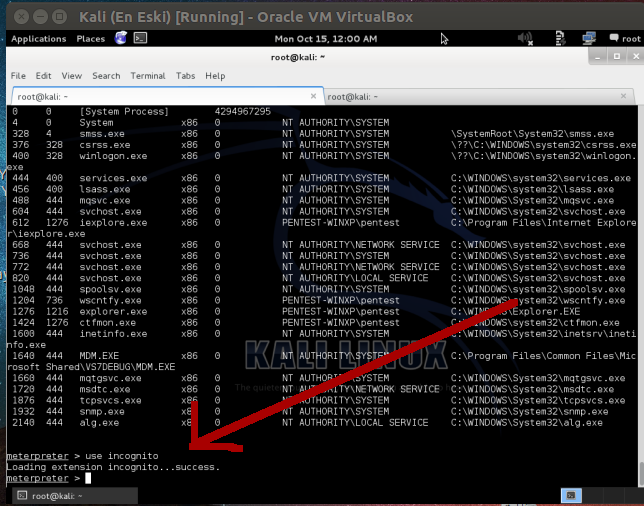Open the Tabs menu in terminal

185,76
